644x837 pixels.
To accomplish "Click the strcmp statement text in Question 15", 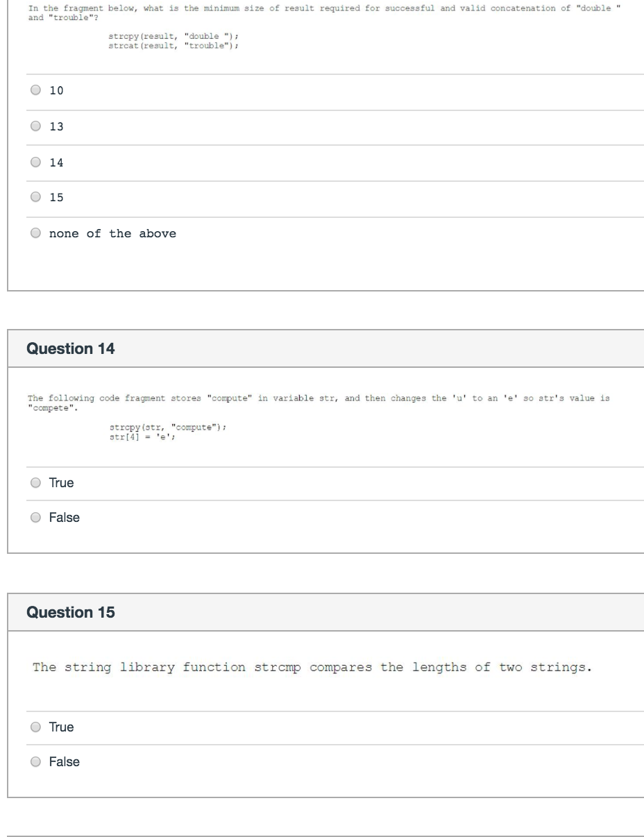I will tap(312, 668).
